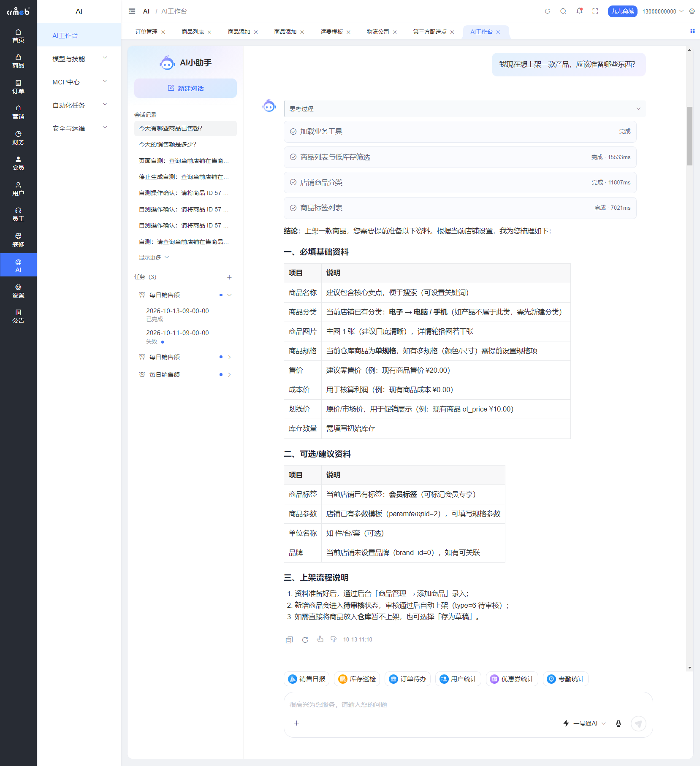The image size is (700, 766).
Task: Click the microphone voice input icon
Action: pyautogui.click(x=619, y=723)
